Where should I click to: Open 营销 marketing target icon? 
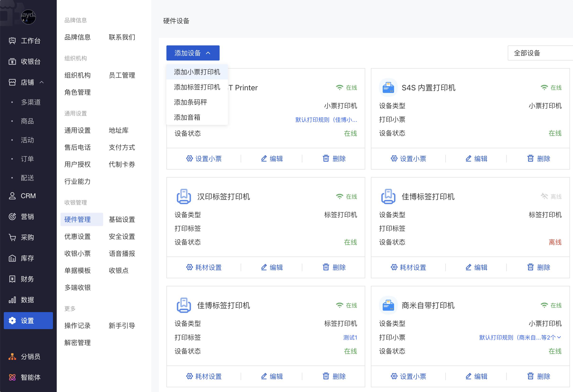coord(12,217)
